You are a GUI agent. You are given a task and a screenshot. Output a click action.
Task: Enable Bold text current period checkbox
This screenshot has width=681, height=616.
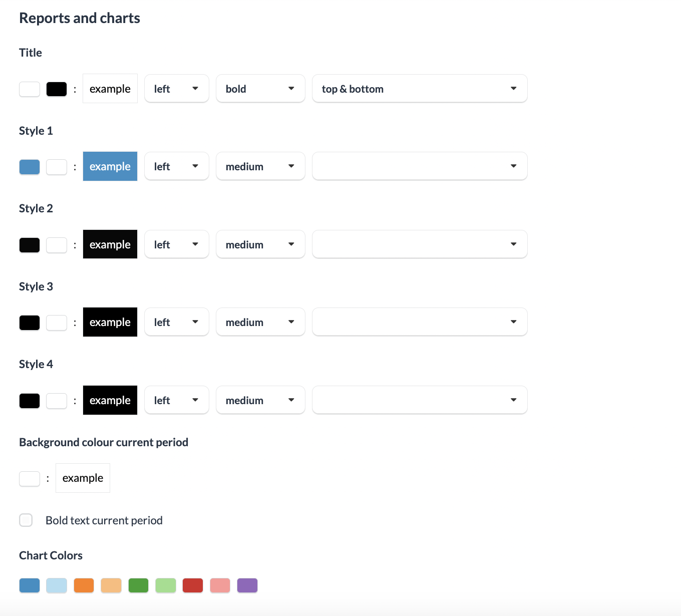point(26,520)
